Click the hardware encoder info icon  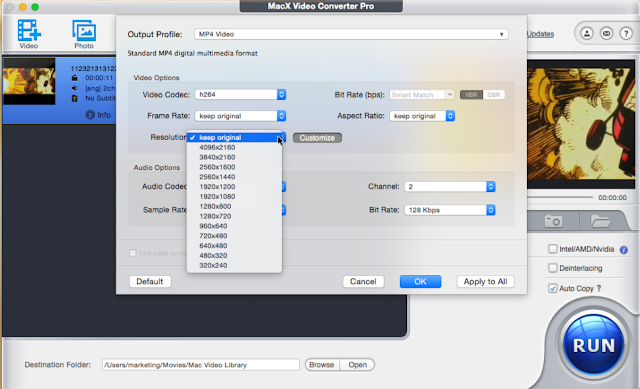tap(624, 250)
